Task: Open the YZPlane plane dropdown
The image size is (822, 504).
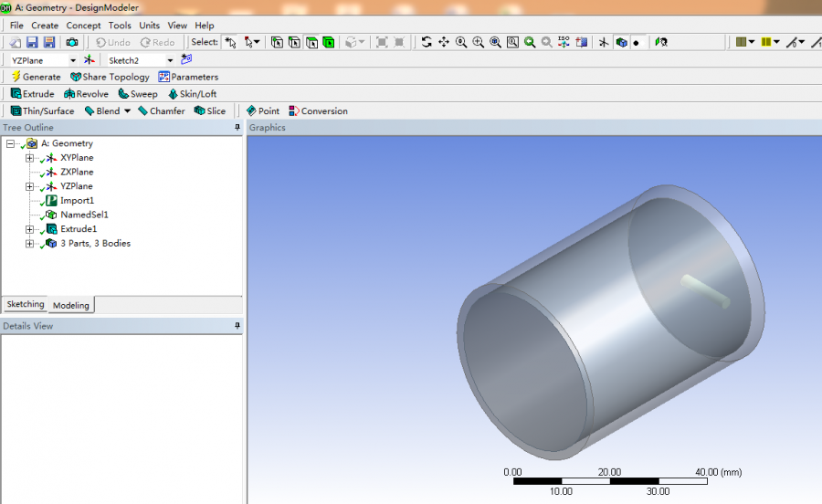Action: pyautogui.click(x=73, y=60)
